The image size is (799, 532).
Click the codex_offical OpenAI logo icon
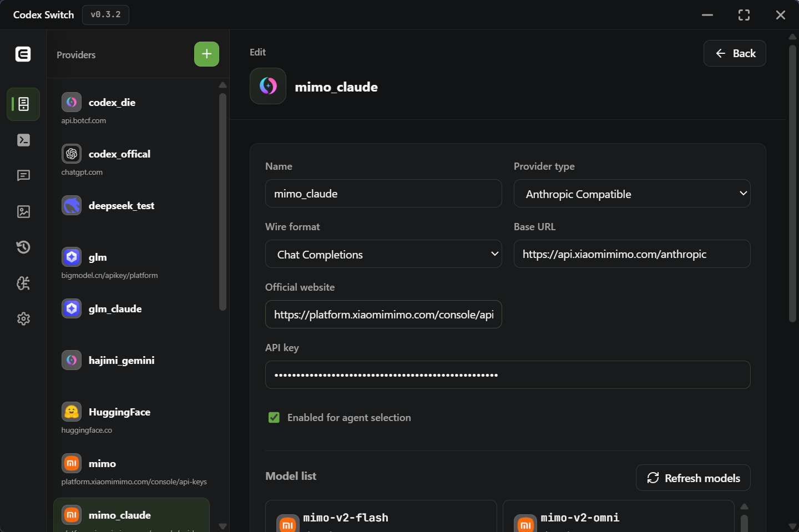[x=72, y=154]
